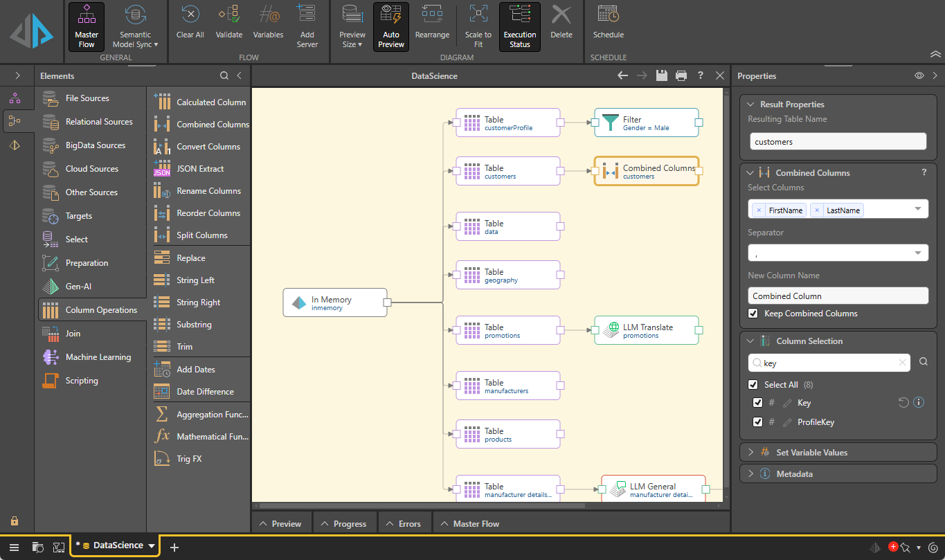
Task: Click the New Column Name field
Action: [838, 296]
